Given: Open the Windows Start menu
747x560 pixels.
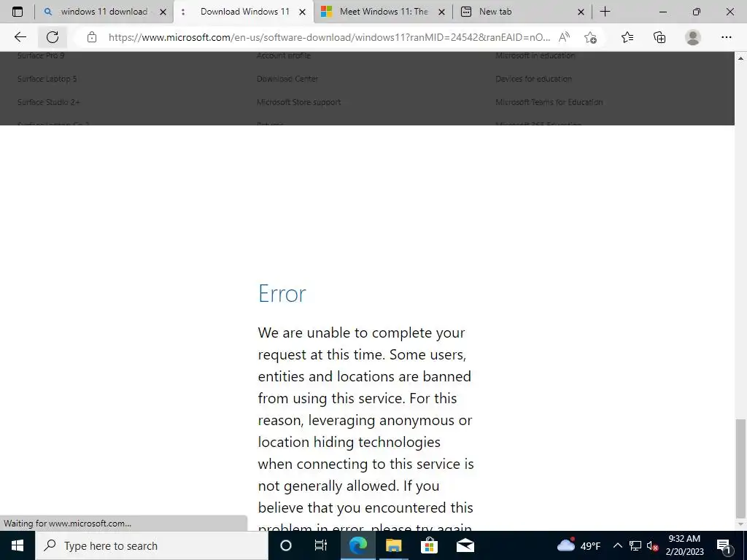Looking at the screenshot, I should (18, 545).
